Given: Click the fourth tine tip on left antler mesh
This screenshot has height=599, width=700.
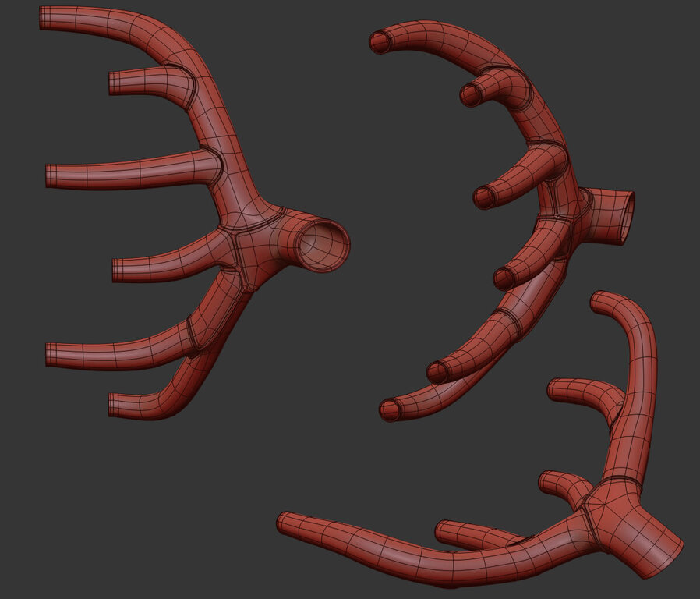Looking at the screenshot, I should [118, 270].
